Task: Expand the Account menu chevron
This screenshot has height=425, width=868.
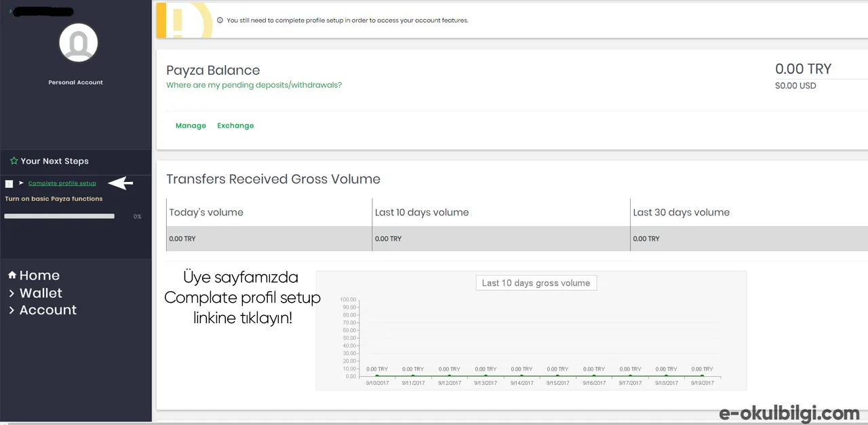Action: coord(12,310)
